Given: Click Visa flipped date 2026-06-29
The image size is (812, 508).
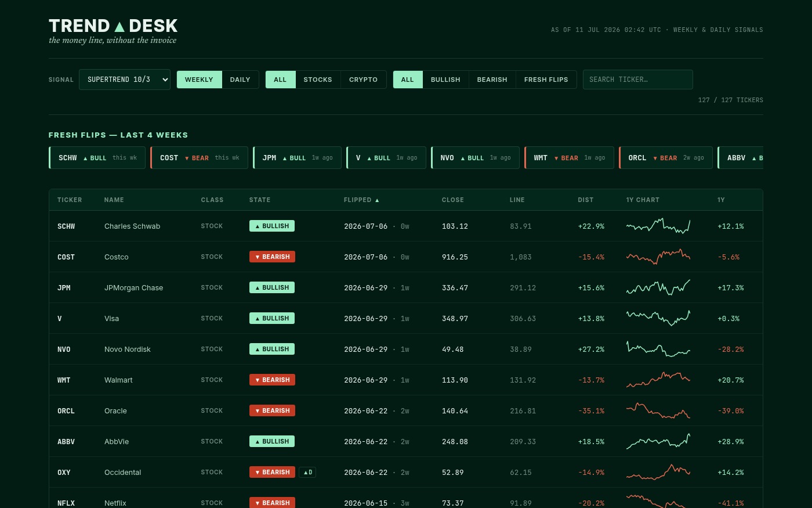Looking at the screenshot, I should pos(365,318).
